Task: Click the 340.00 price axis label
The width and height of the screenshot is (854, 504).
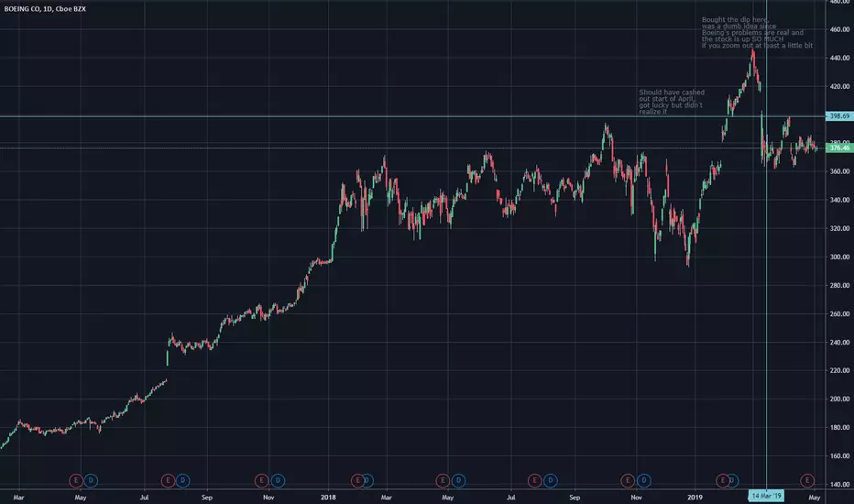Action: tap(839, 200)
